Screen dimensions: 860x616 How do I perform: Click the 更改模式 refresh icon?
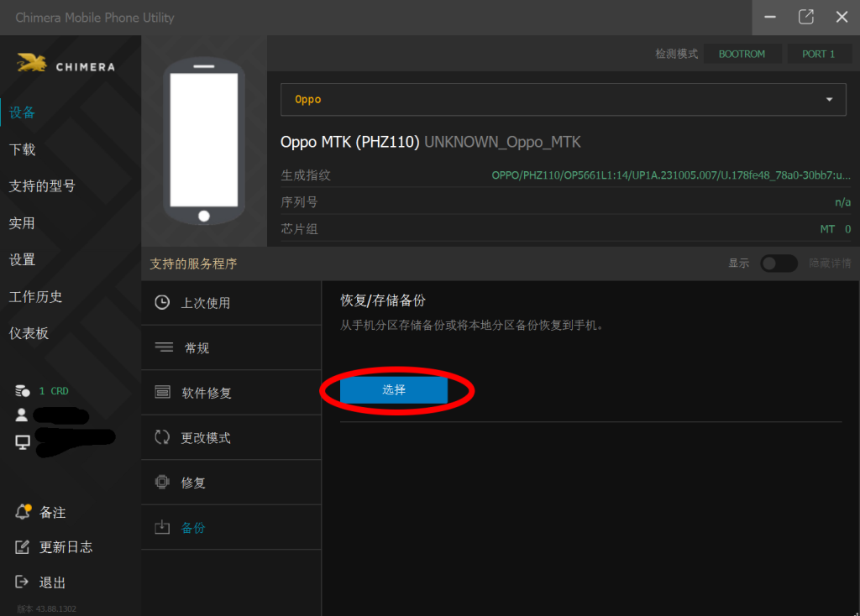(162, 436)
